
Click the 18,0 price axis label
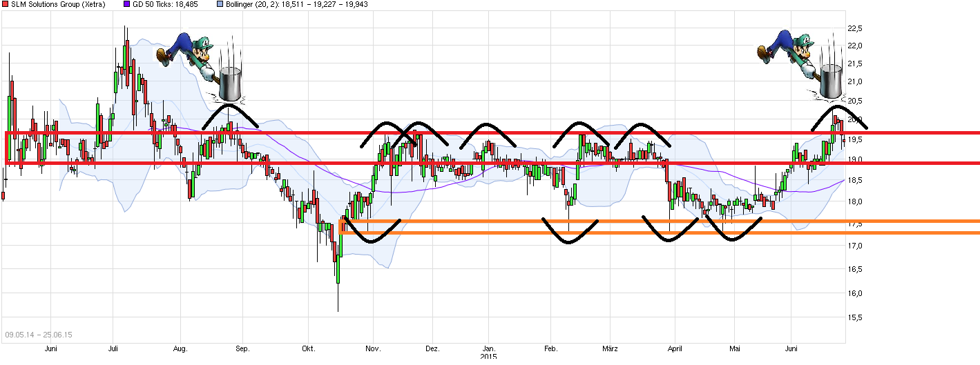click(x=854, y=201)
